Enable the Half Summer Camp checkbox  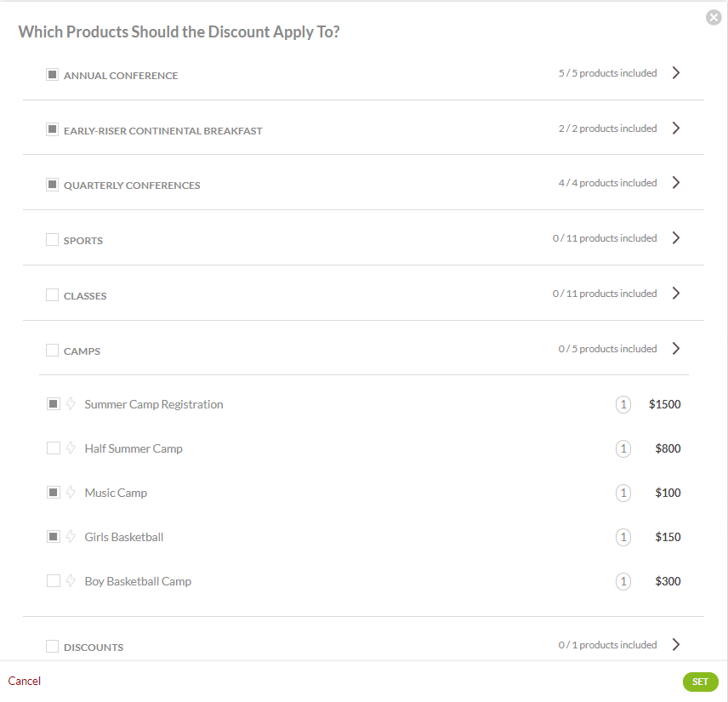coord(54,448)
